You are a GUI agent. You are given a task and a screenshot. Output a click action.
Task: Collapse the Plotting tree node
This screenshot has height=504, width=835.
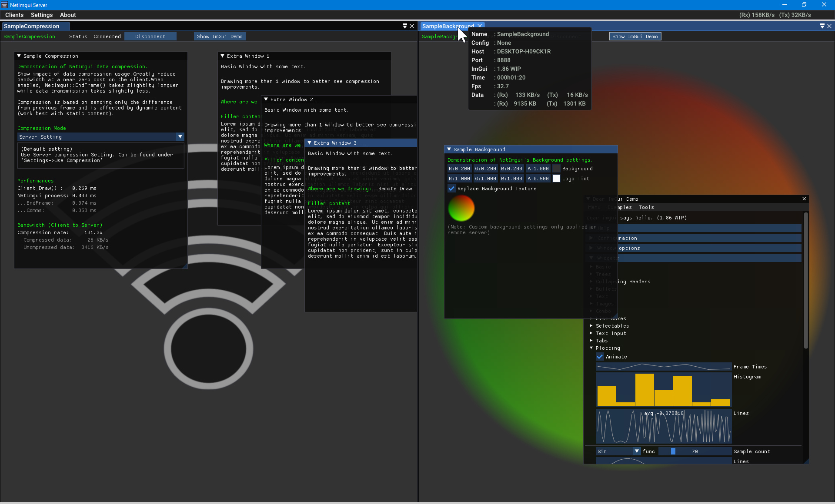591,348
